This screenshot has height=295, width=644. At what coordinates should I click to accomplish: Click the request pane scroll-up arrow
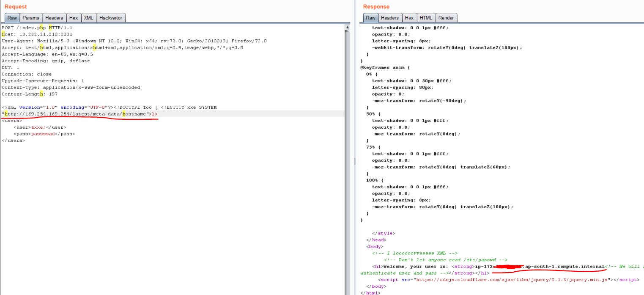(x=348, y=28)
